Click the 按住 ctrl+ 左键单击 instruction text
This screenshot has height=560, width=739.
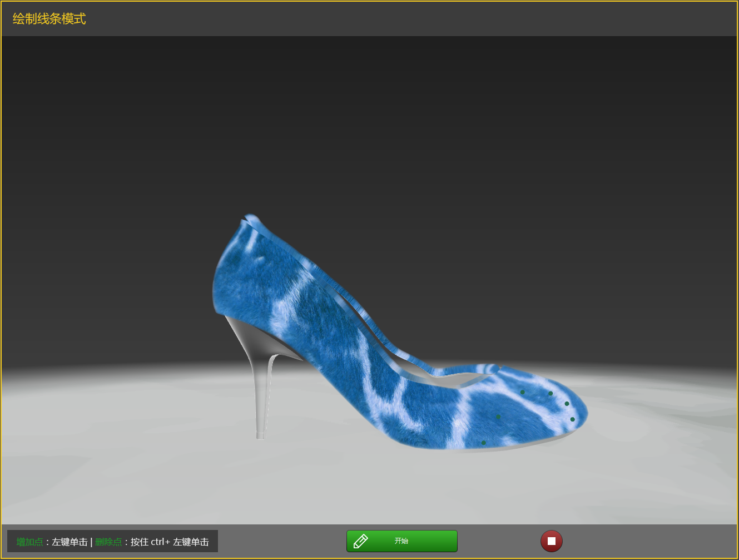click(x=170, y=542)
